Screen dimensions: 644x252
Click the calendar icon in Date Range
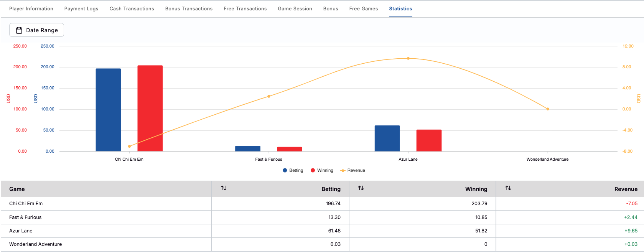point(19,30)
